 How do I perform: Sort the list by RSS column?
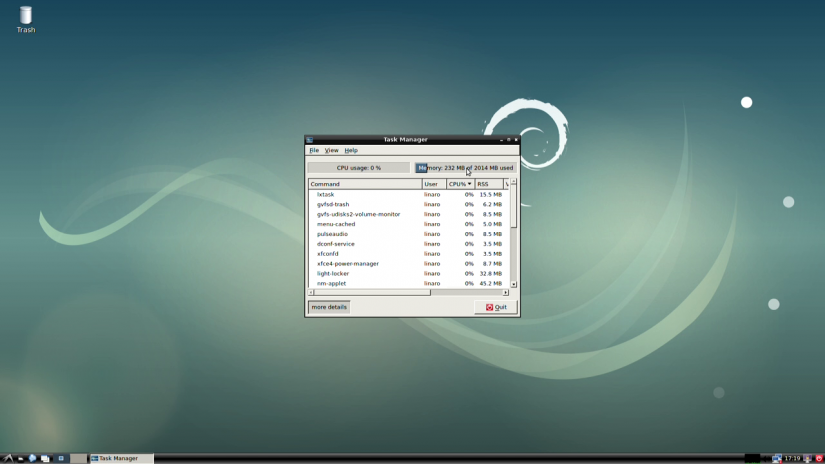(x=488, y=184)
